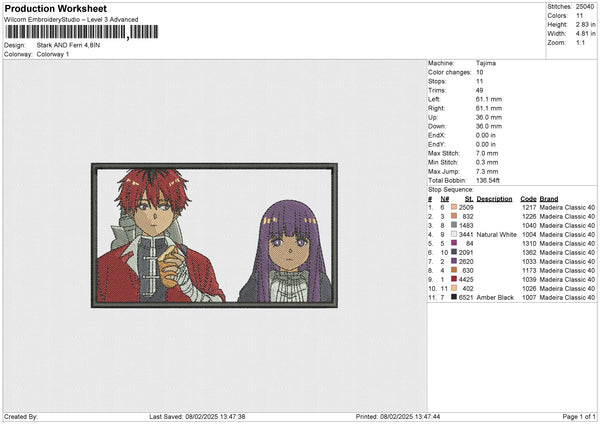Click the stop 5 magenta color swatch
The width and height of the screenshot is (600, 424).
pyautogui.click(x=454, y=243)
